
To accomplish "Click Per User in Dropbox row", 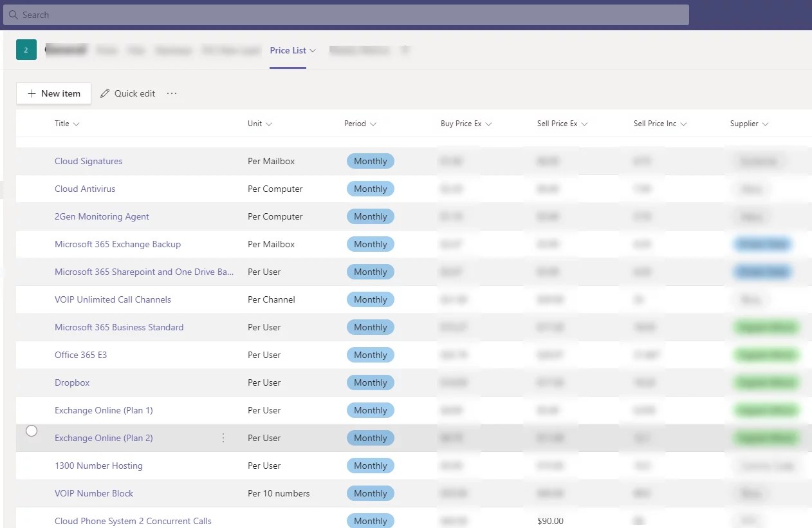I will (x=264, y=382).
